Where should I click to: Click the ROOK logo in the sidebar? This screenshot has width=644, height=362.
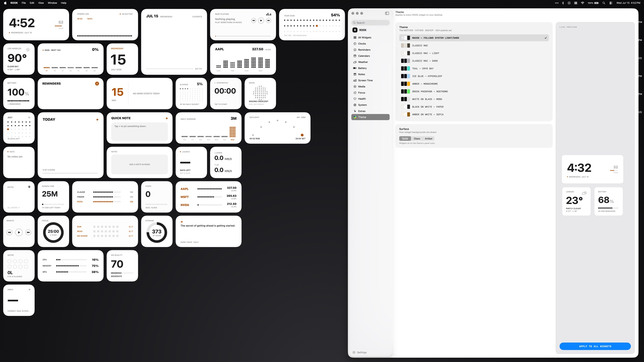tap(355, 30)
